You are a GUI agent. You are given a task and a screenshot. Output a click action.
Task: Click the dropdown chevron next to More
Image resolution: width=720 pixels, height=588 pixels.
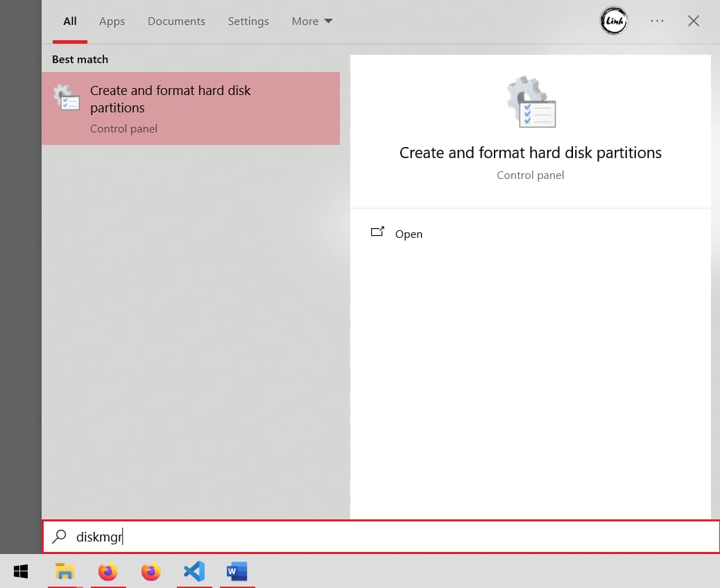pyautogui.click(x=328, y=21)
